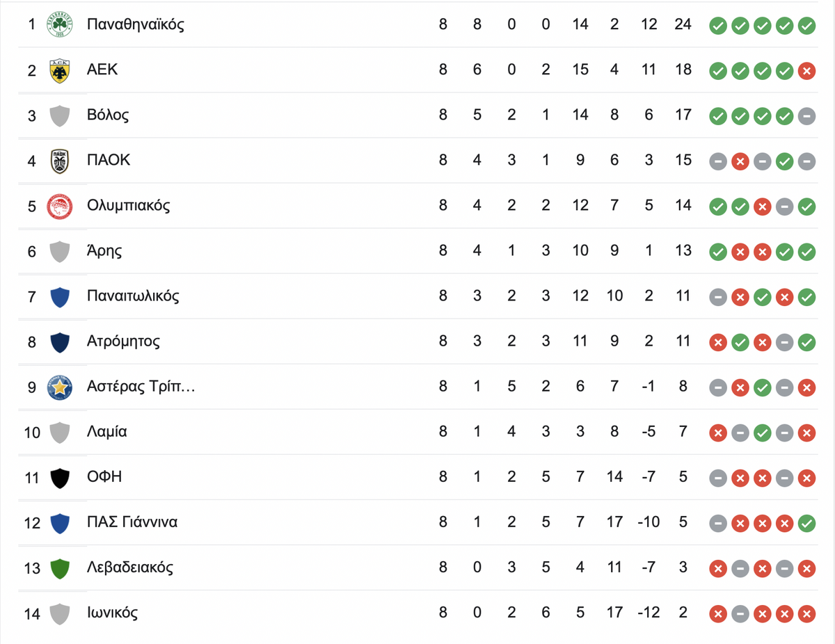
Task: Click ΑΕΚ's red loss form indicator
Action: pyautogui.click(x=806, y=71)
